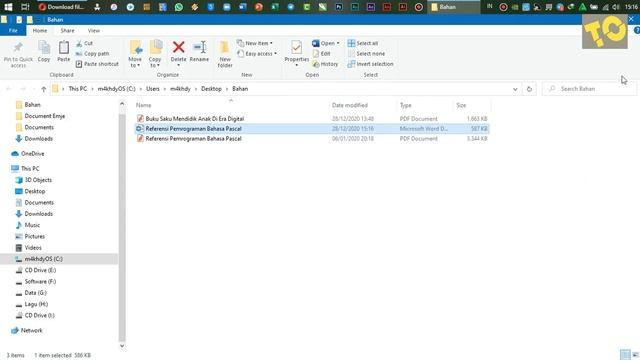Open Software (F:) drive
This screenshot has height=360, width=640.
(40, 282)
